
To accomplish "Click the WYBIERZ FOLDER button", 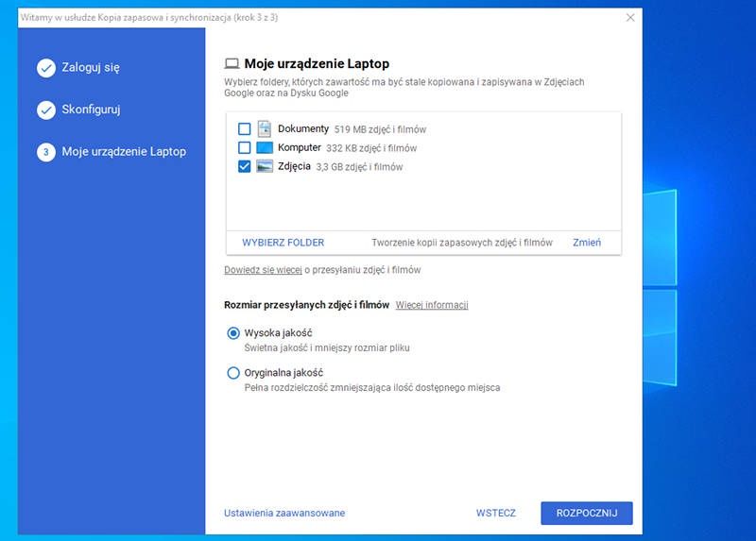I will point(283,243).
